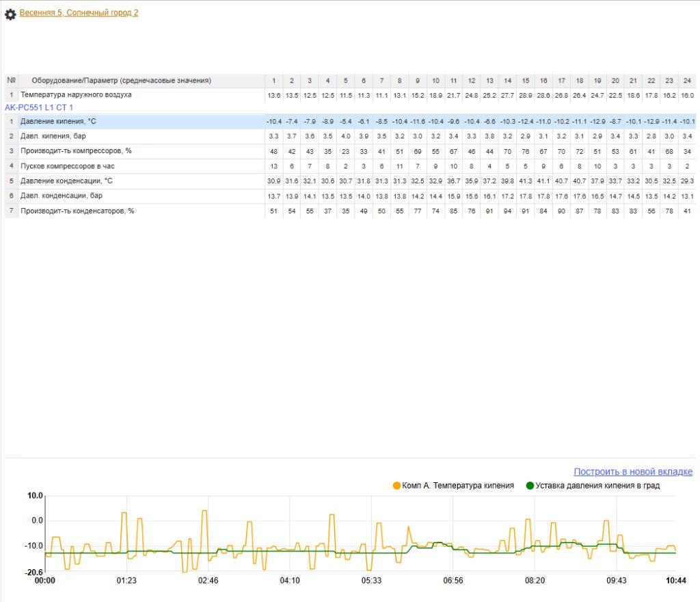Image resolution: width=700 pixels, height=602 pixels.
Task: Click the Температура наружного воздуха row label
Action: coord(76,94)
